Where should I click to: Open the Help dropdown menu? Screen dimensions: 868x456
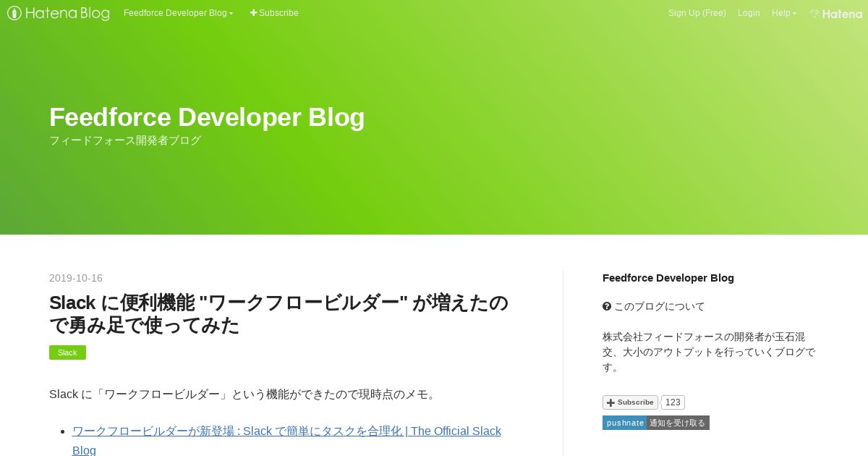784,13
